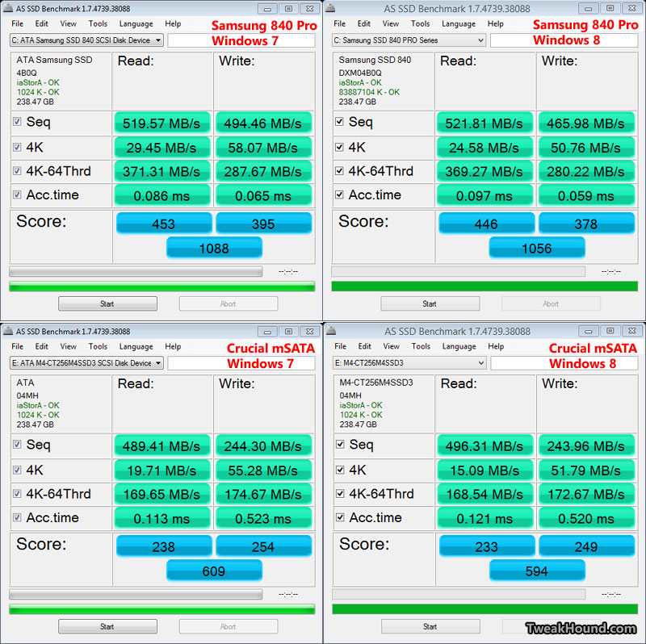Click green progress bar in Samsung Windows 8 window

point(484,286)
